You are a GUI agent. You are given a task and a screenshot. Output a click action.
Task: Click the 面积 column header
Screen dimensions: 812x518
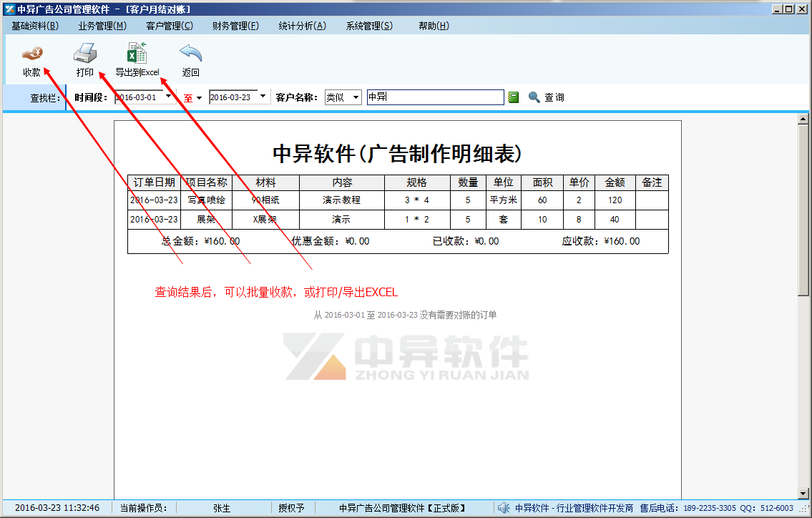[x=542, y=182]
